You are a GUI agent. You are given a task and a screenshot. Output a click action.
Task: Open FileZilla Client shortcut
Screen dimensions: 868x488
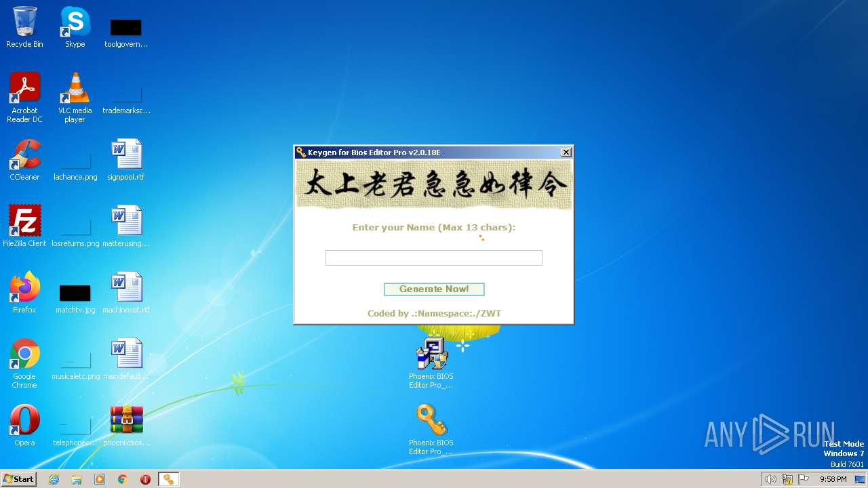pyautogui.click(x=24, y=226)
